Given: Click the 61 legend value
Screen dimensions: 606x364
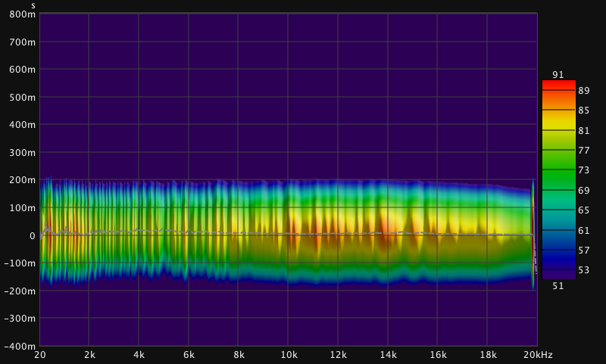Looking at the screenshot, I should [584, 231].
